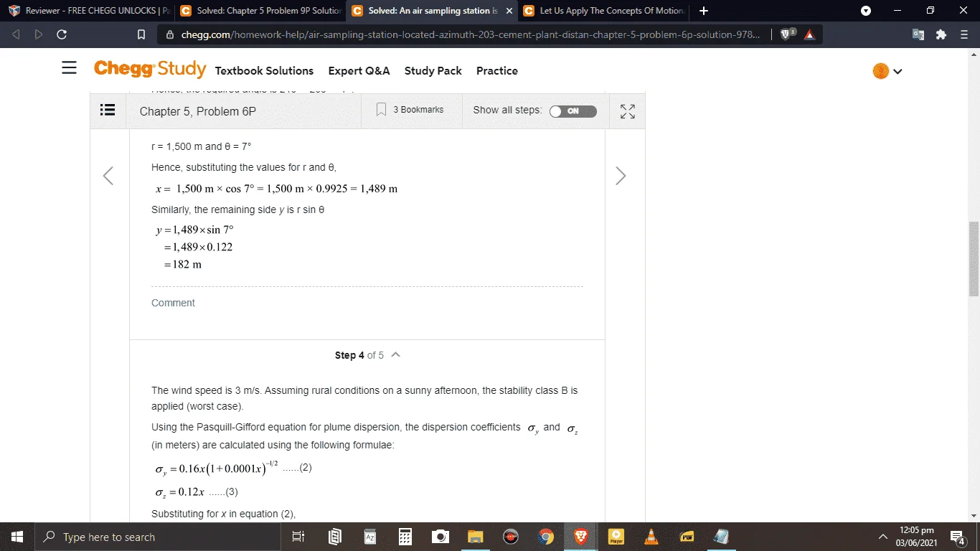The width and height of the screenshot is (980, 551).
Task: Click the Step 4 of 5 label
Action: 359,355
